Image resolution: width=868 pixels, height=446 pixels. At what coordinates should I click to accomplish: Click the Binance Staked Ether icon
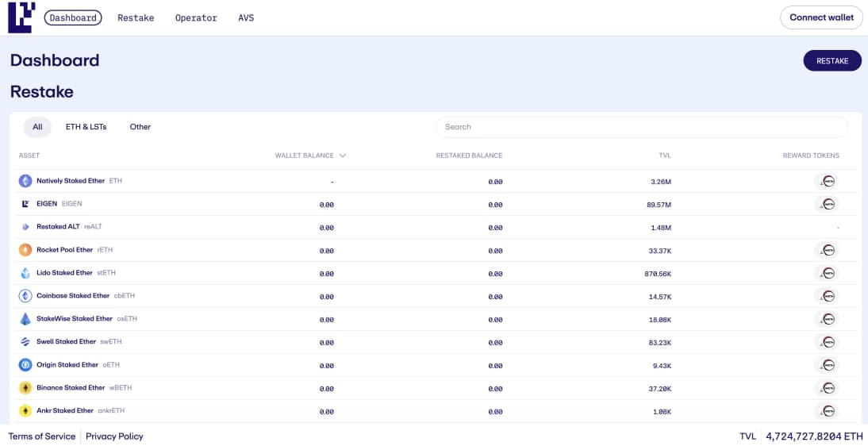25,388
